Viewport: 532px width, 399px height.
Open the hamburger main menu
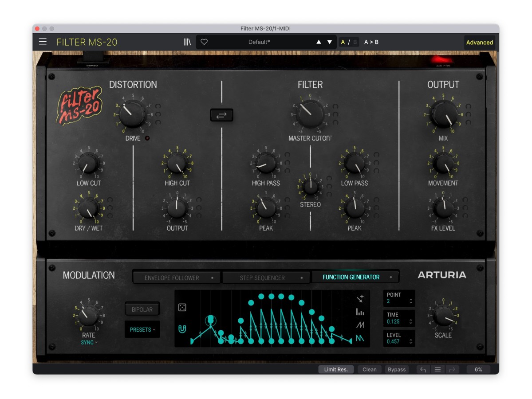pos(43,42)
